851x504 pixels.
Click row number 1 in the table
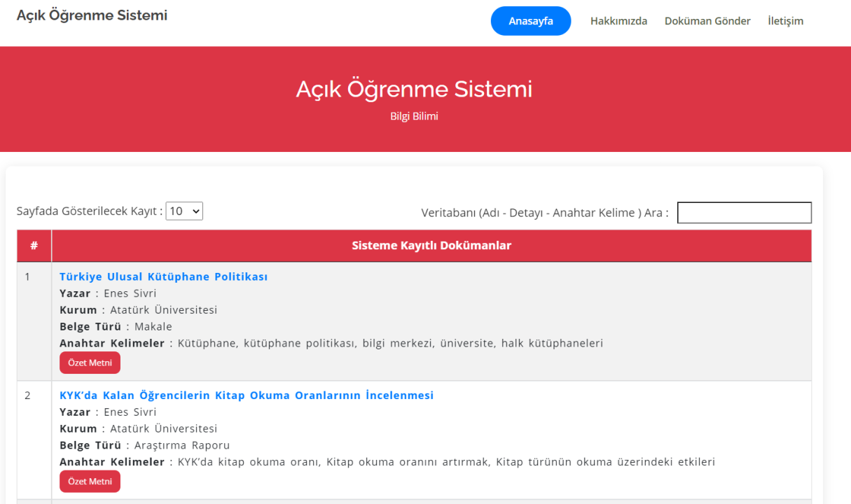(x=27, y=276)
